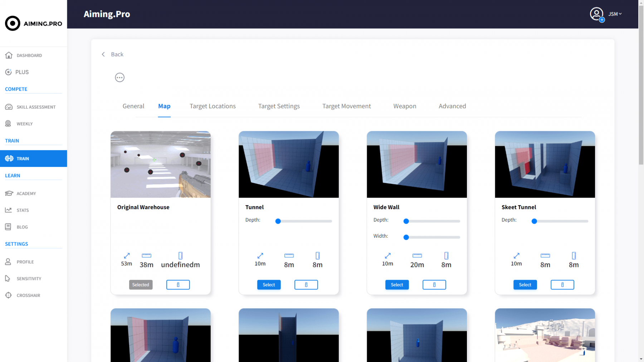Click the Wide Wall Width slider handle
The width and height of the screenshot is (644, 362).
tap(406, 237)
